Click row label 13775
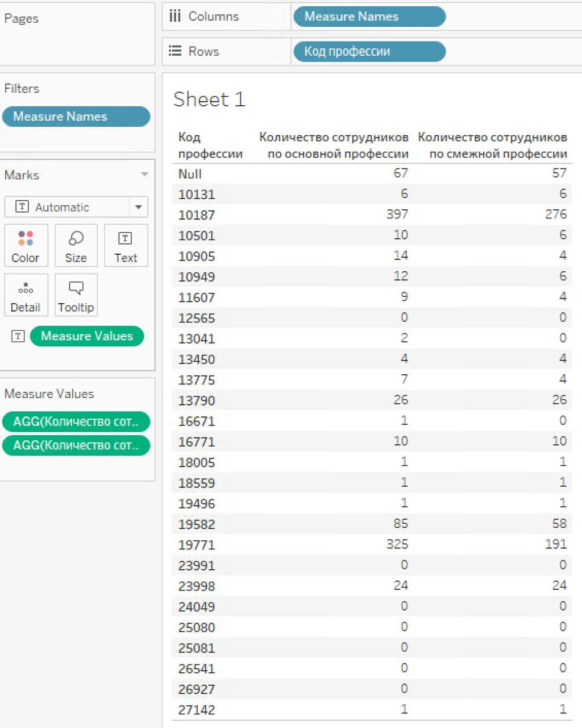This screenshot has height=728, width=582. pos(197,380)
